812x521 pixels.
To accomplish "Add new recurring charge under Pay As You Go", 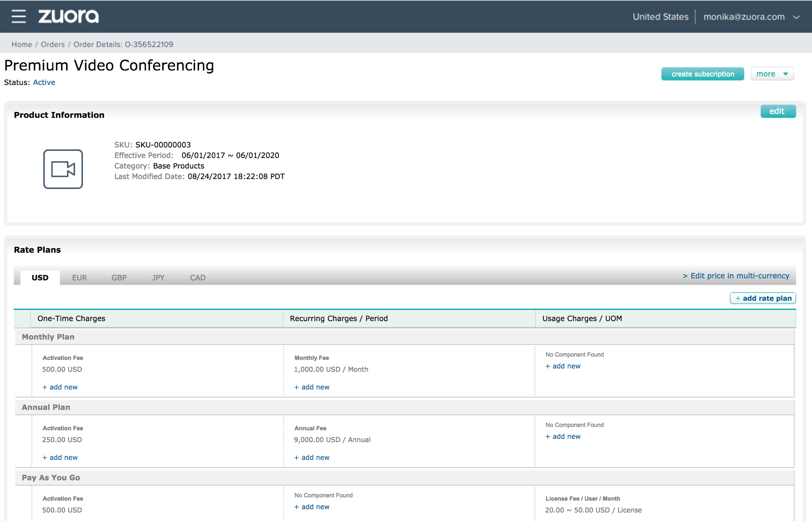I will 312,507.
